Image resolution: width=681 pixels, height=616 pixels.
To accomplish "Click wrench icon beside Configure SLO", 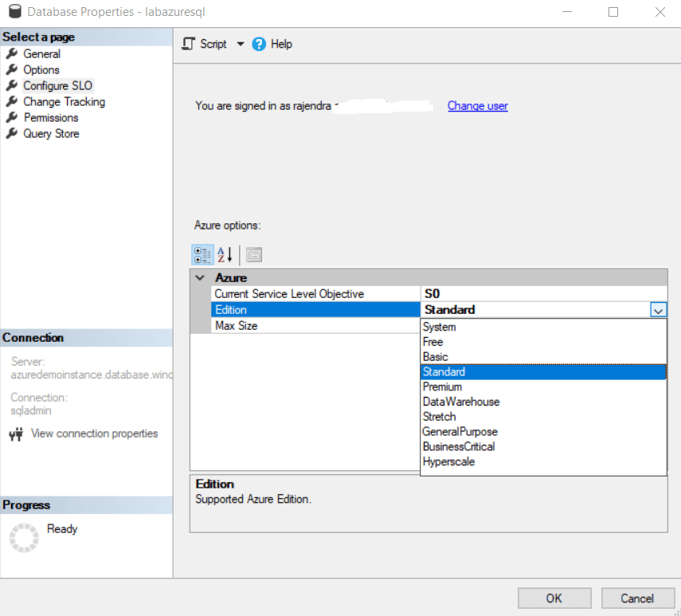I will 12,85.
